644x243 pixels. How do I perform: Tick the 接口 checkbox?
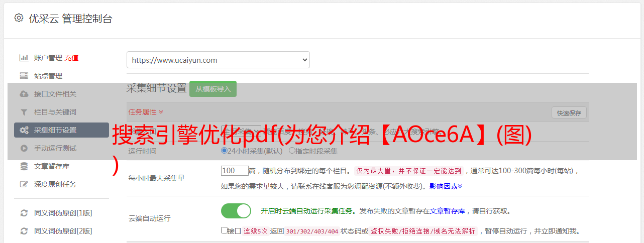224,231
